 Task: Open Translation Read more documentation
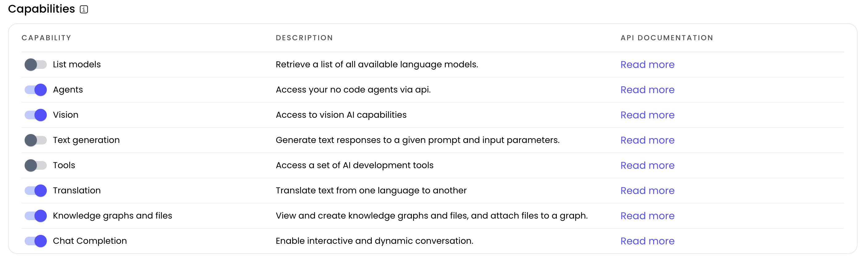click(x=647, y=191)
